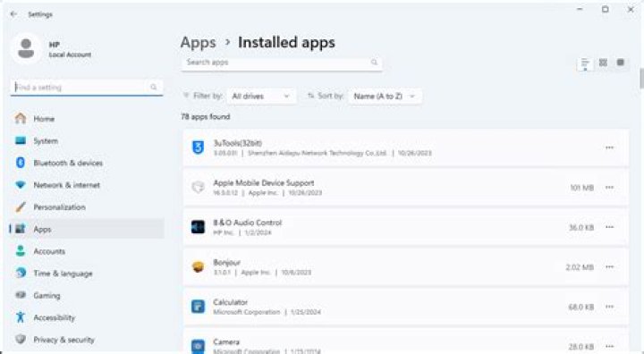644x354 pixels.
Task: Click the 3uTools(32bit) app name
Action: [237, 143]
